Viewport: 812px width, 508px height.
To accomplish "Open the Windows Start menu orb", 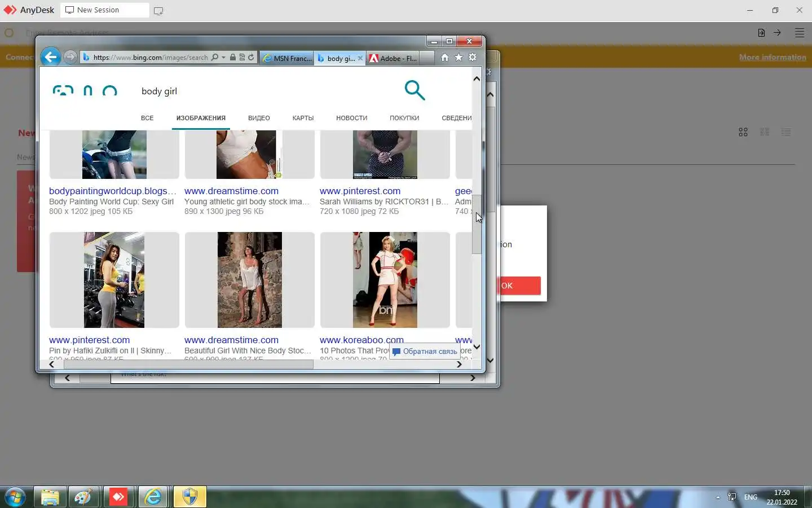I will point(15,497).
